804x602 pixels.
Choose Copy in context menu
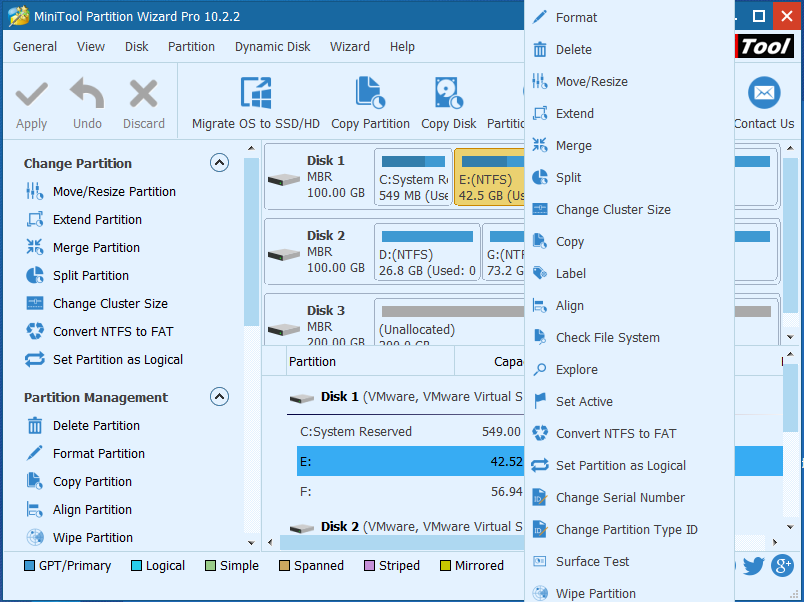pyautogui.click(x=630, y=242)
